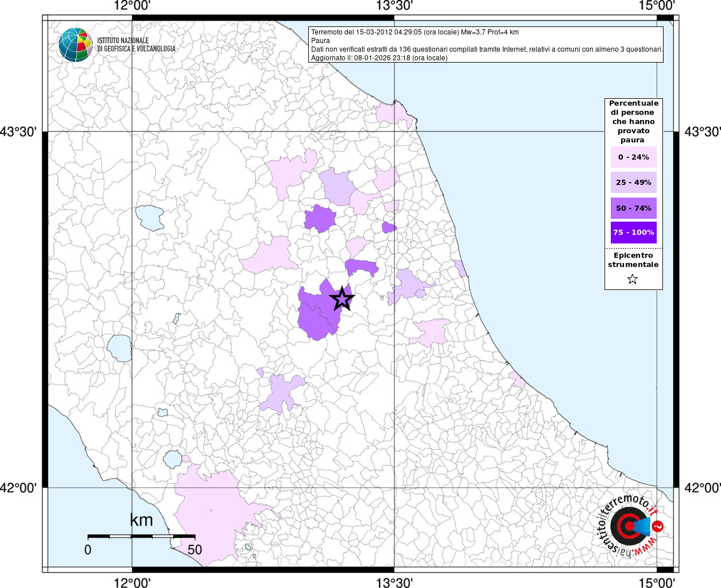Select the 25 - 49% legend swatch
721x588 pixels.
(x=633, y=182)
